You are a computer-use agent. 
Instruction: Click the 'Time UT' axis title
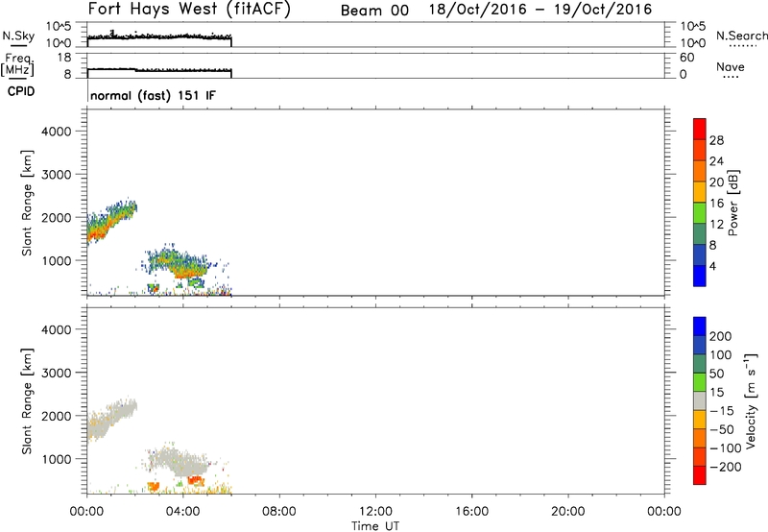[x=375, y=525]
